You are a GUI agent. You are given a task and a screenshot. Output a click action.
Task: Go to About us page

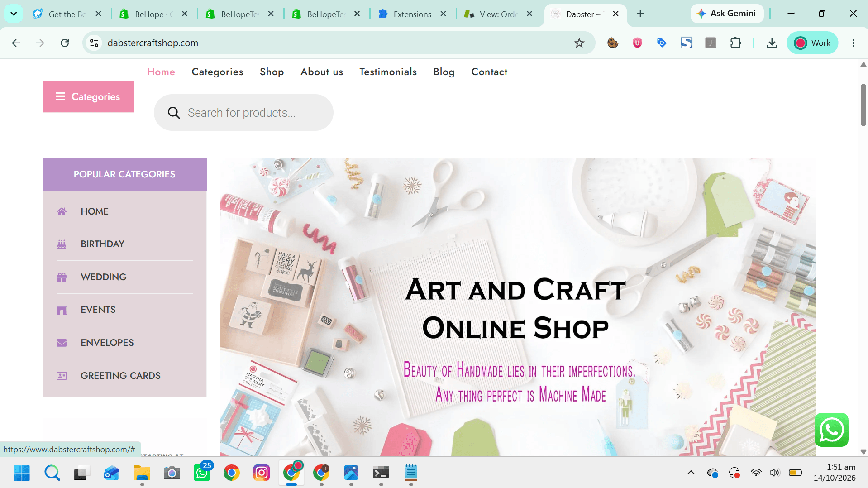[x=322, y=72]
